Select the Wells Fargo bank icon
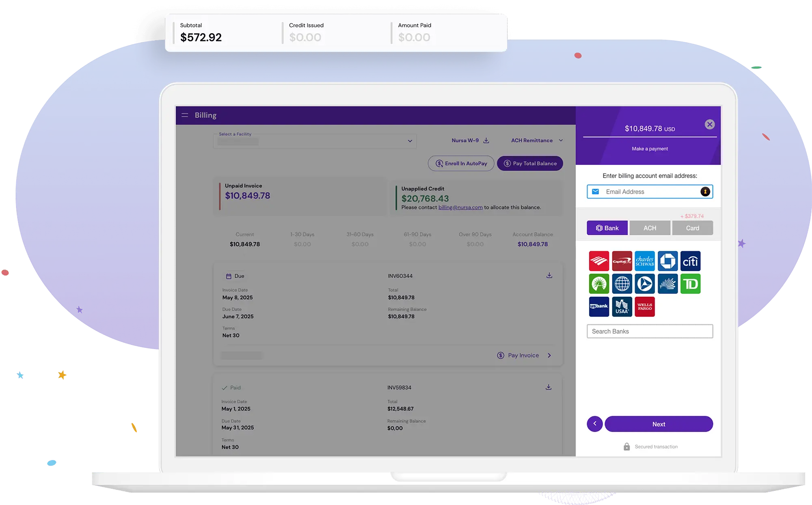The height and width of the screenshot is (505, 812). pyautogui.click(x=644, y=306)
